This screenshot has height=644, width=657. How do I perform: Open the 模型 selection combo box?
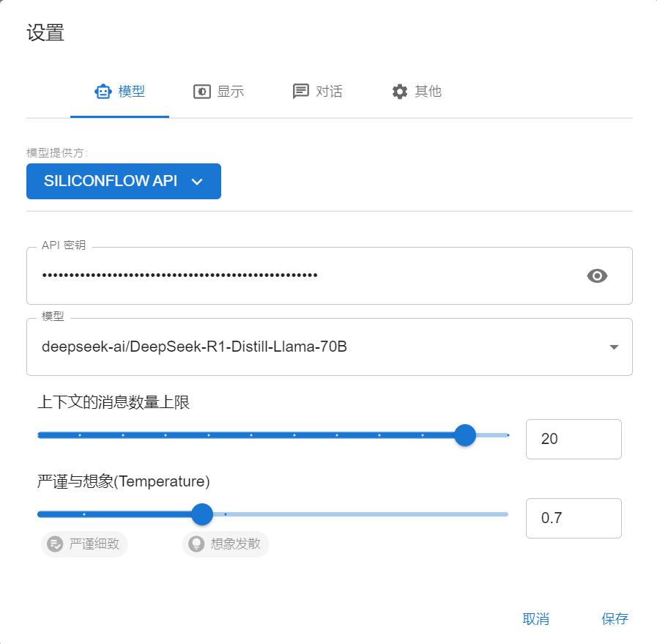[x=330, y=347]
